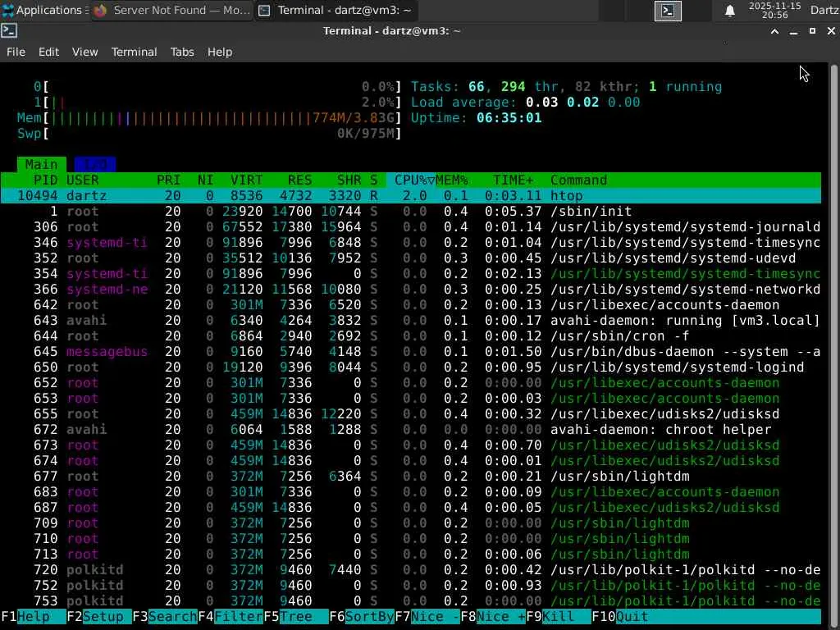Screen dimensions: 840x630
Task: Sort by the Command column header
Action: point(578,180)
